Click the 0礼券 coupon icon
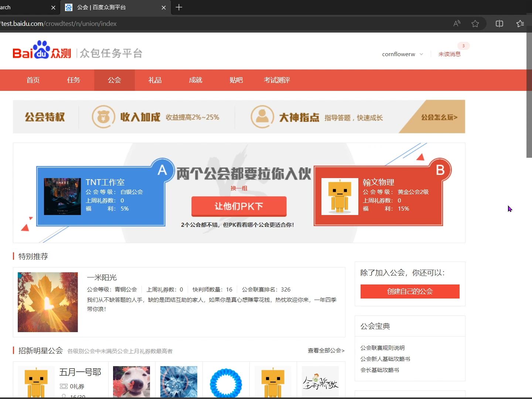 point(64,386)
